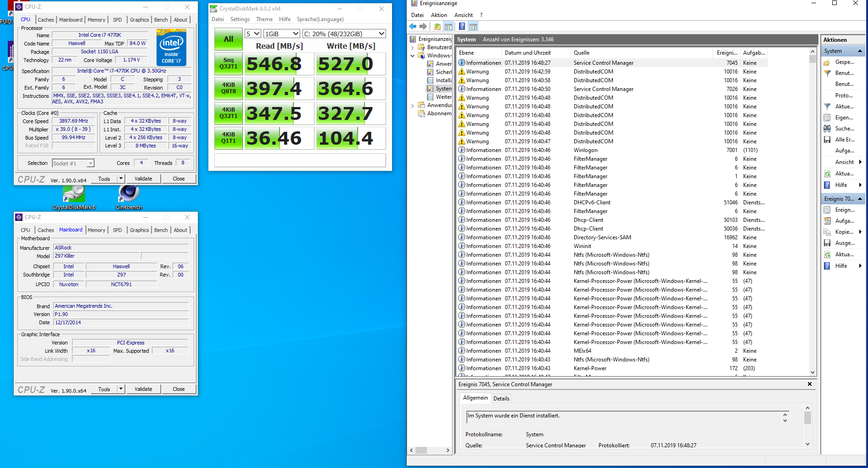Filter current log via Aktue... action
The image size is (868, 468).
845,107
